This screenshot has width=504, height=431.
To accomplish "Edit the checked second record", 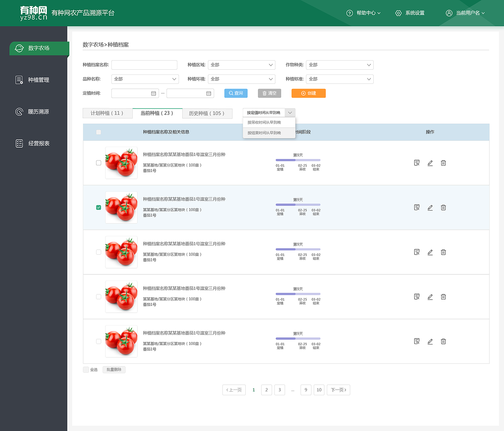I will 430,207.
